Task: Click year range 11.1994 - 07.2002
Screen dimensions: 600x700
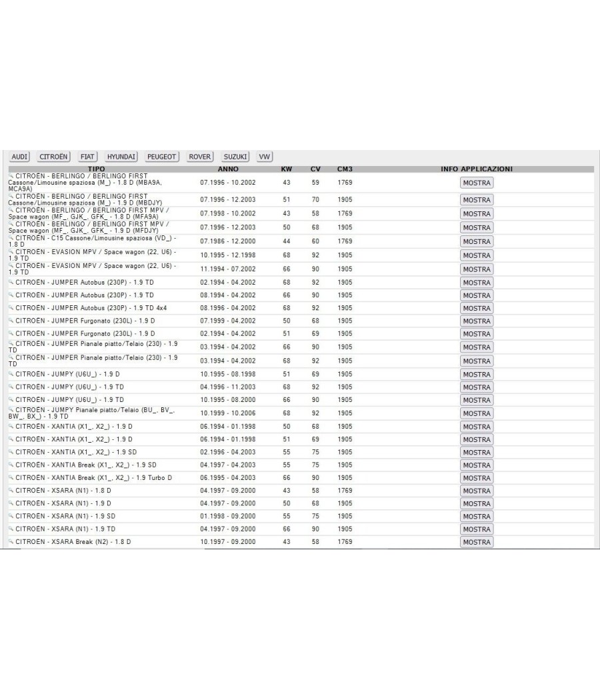Action: pyautogui.click(x=228, y=269)
